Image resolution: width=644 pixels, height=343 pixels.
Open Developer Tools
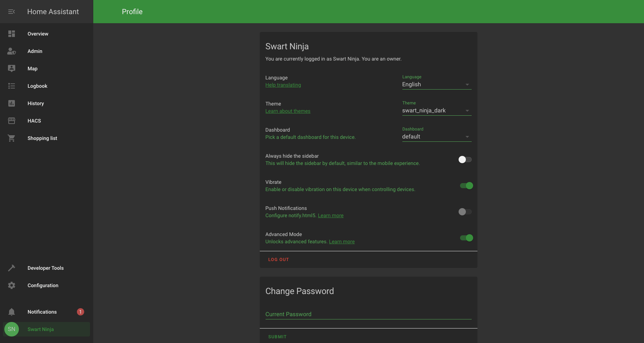coord(46,268)
